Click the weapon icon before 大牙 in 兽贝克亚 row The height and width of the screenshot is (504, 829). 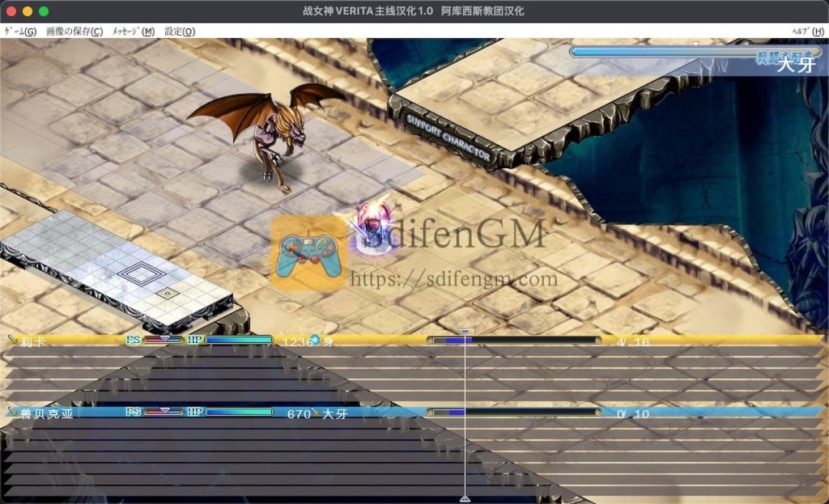[316, 413]
